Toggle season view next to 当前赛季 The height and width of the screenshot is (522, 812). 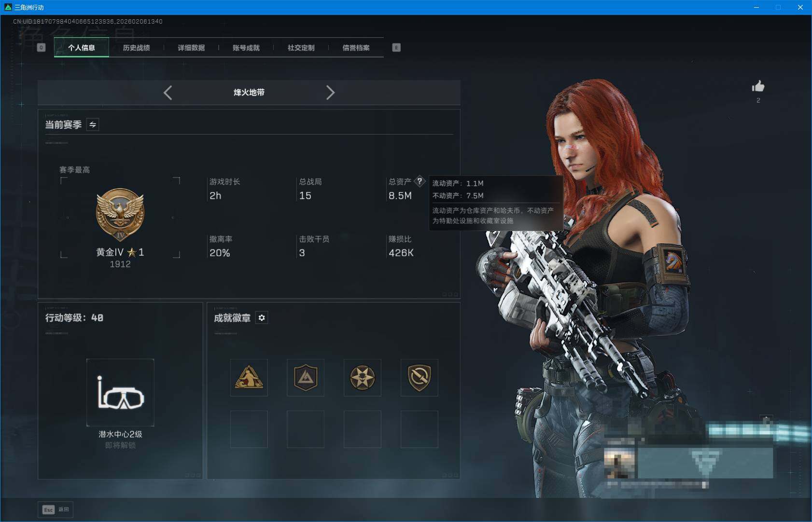tap(93, 124)
